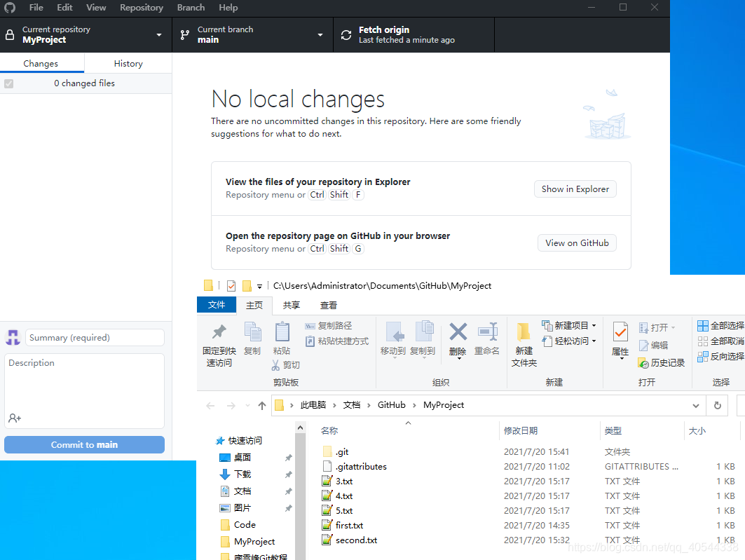Open the 文件 ribbon tab in Explorer
The image size is (745, 560).
point(216,304)
